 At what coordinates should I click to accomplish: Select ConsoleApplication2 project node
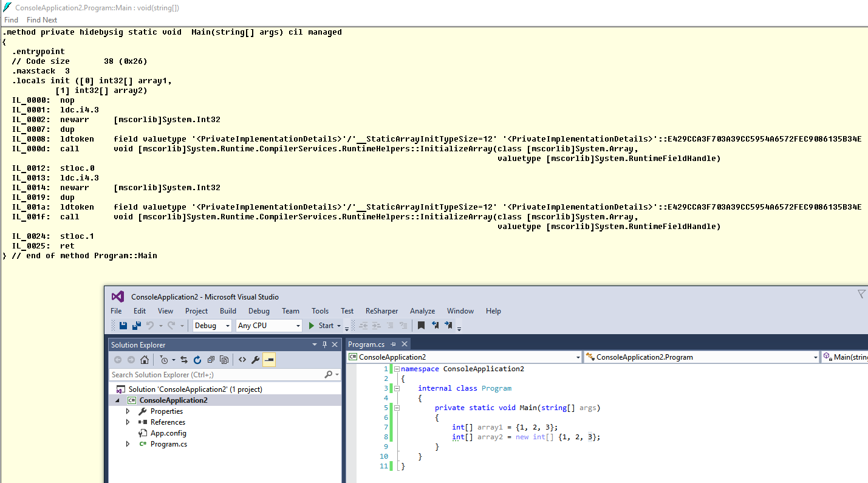point(173,400)
